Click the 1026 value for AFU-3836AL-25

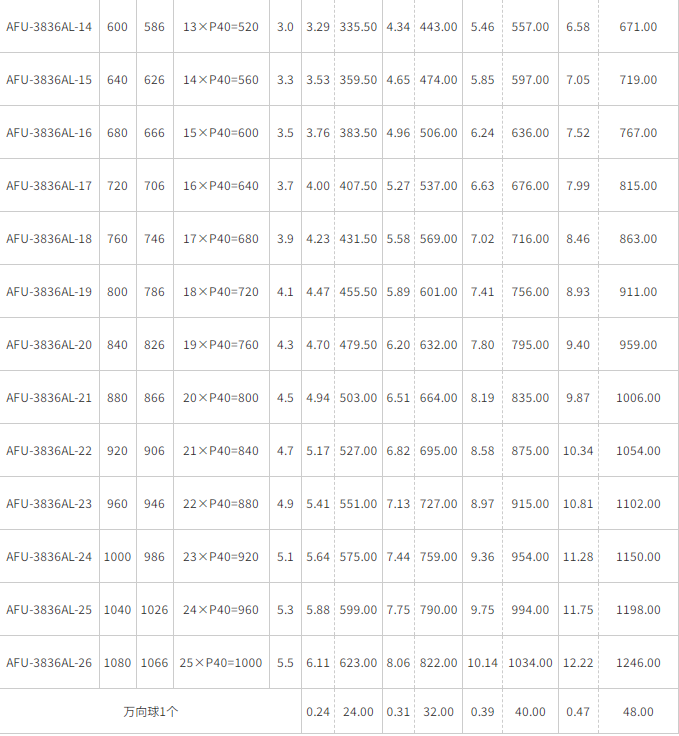pyautogui.click(x=154, y=610)
